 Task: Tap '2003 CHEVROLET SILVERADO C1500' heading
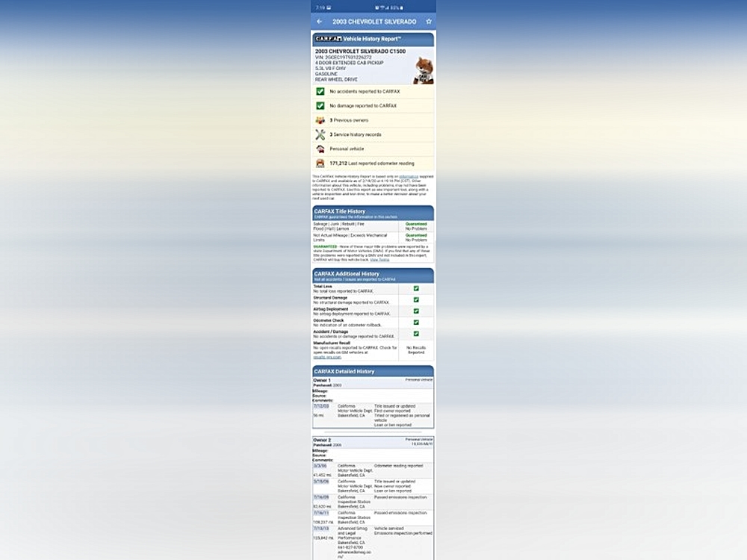361,52
